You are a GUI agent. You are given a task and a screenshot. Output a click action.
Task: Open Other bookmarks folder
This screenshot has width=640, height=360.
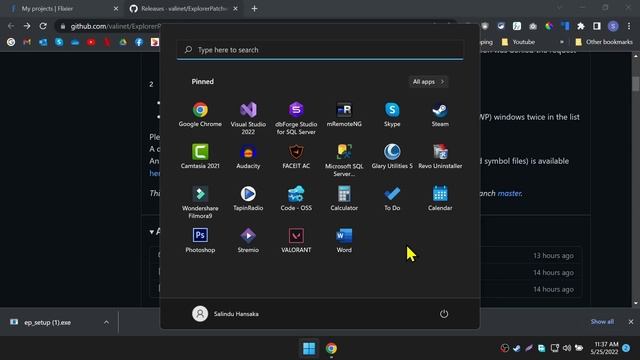click(604, 42)
